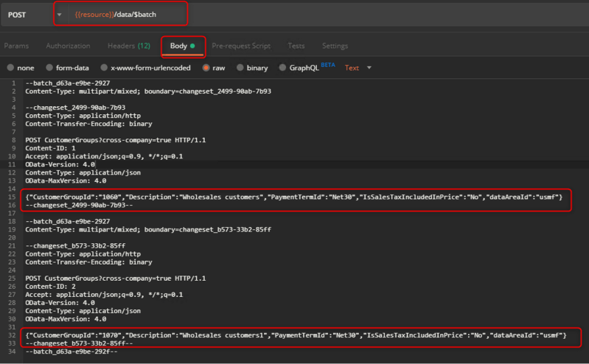Click line 28 OData-Version: 4.0
The width and height of the screenshot is (589, 364).
[60, 303]
